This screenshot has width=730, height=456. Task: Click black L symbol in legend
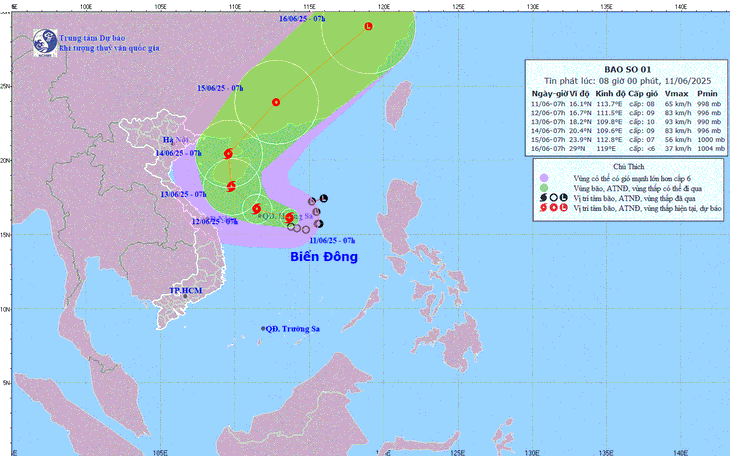point(563,198)
